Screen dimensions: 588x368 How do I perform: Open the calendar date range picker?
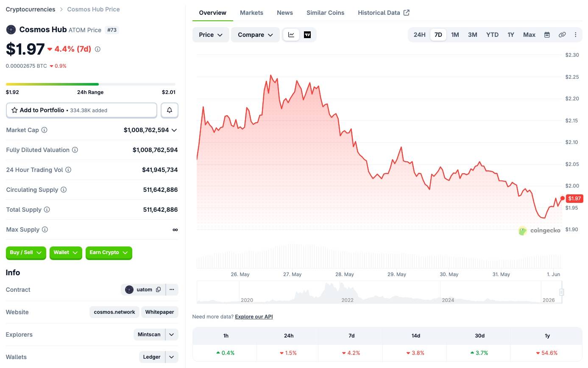point(547,35)
